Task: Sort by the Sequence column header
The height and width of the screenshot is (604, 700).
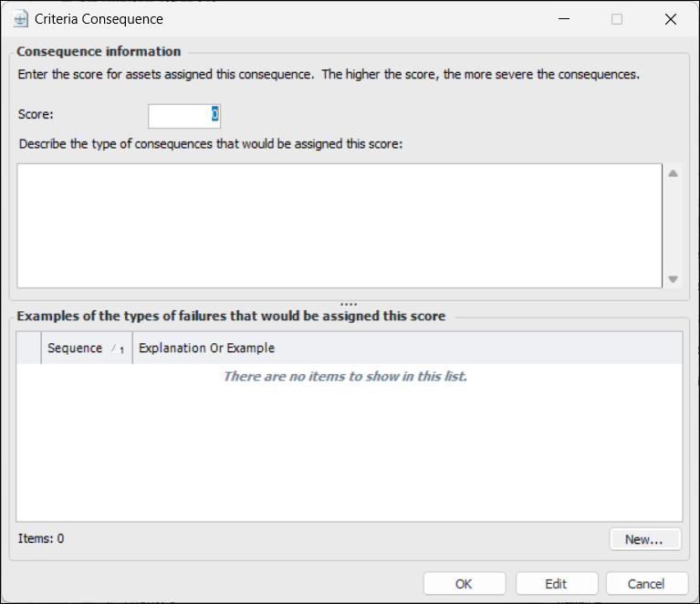Action: (75, 348)
